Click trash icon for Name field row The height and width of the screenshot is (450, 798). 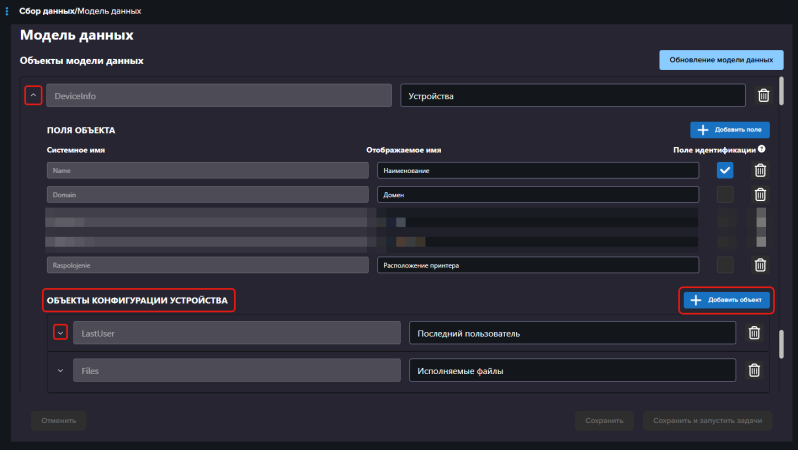point(759,171)
